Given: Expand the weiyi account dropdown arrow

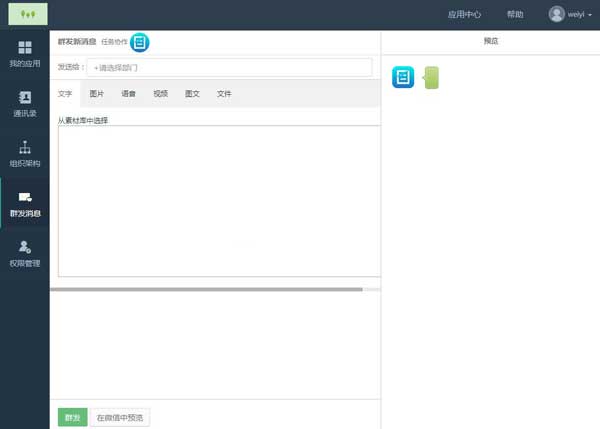Looking at the screenshot, I should pyautogui.click(x=590, y=15).
